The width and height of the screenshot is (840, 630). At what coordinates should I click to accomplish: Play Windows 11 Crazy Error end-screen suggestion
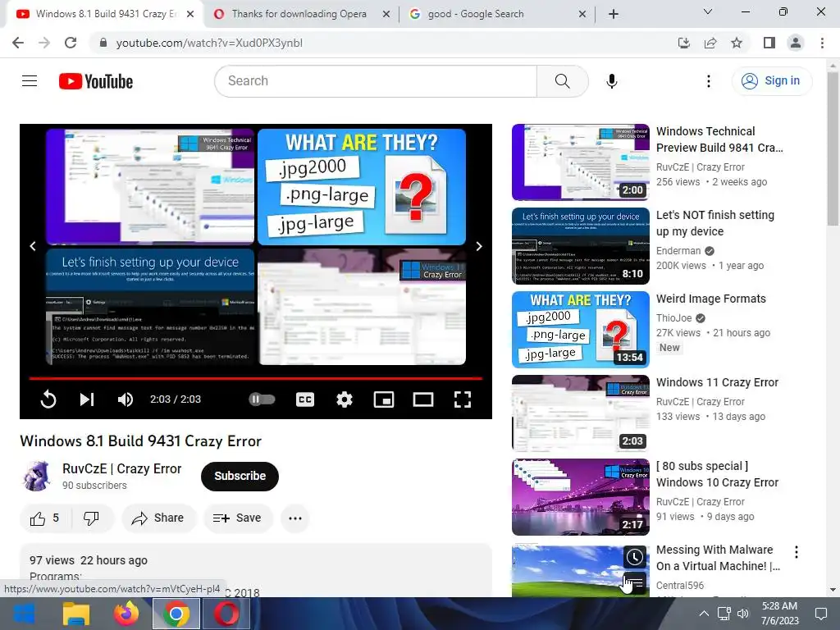pyautogui.click(x=362, y=307)
